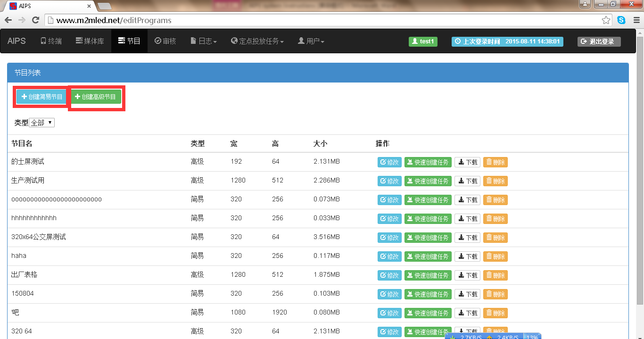Delete the oooooooooooooooooooooooo program
Image resolution: width=644 pixels, height=339 pixels.
tap(495, 200)
